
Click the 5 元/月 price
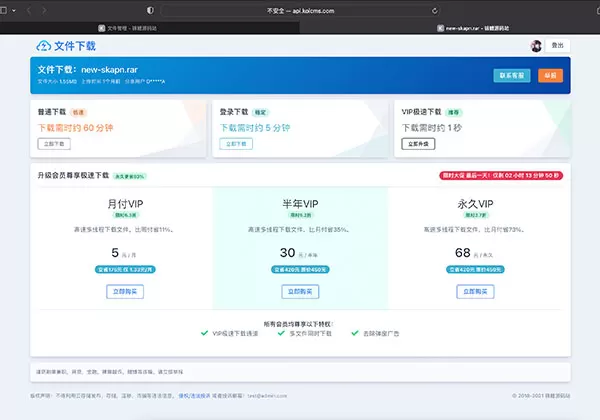pyautogui.click(x=124, y=253)
